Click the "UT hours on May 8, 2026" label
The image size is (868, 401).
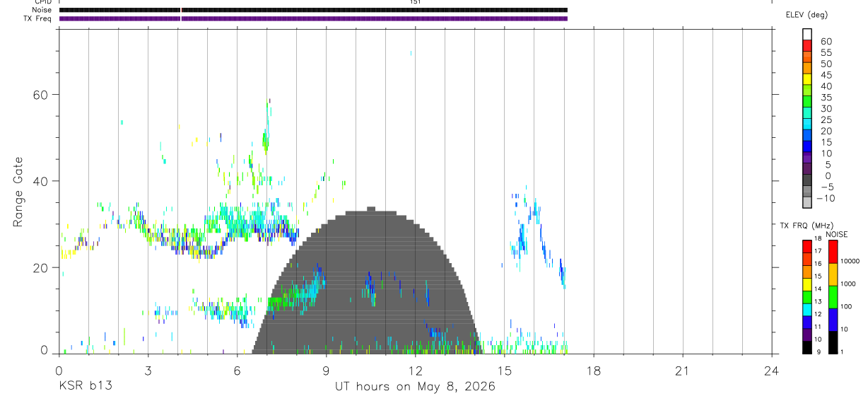(x=415, y=387)
